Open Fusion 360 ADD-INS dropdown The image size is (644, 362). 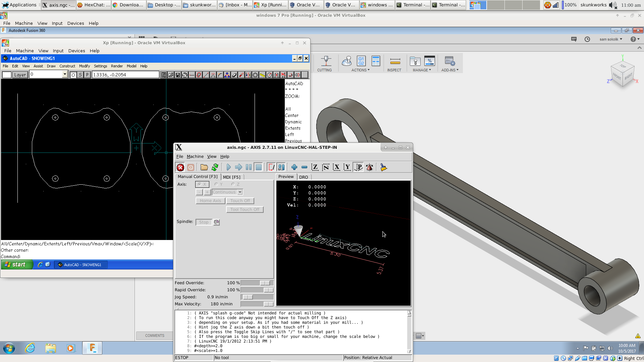click(x=450, y=70)
